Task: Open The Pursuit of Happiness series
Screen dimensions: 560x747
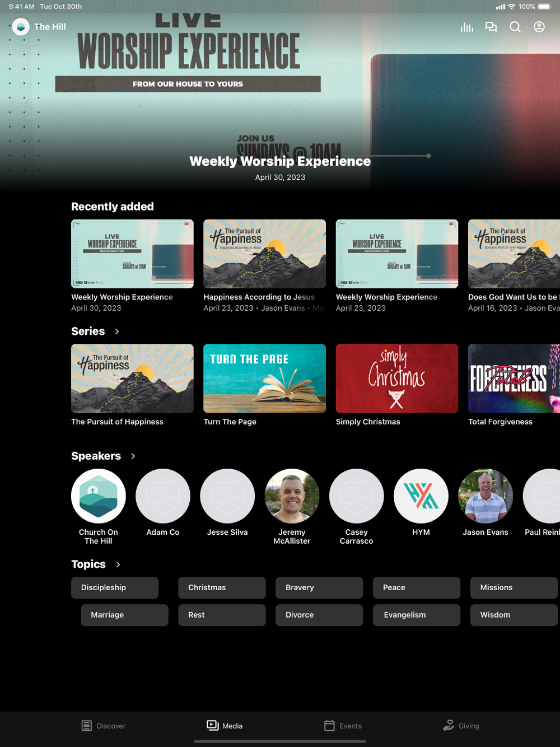Action: point(132,379)
